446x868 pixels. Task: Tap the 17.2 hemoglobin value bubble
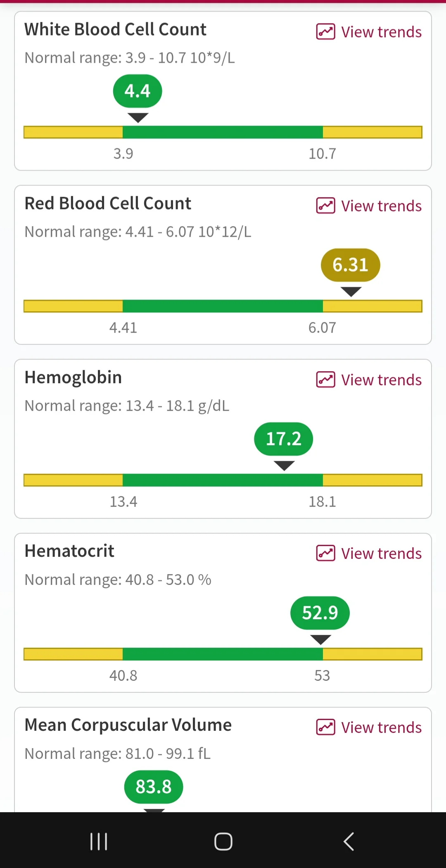click(x=284, y=439)
